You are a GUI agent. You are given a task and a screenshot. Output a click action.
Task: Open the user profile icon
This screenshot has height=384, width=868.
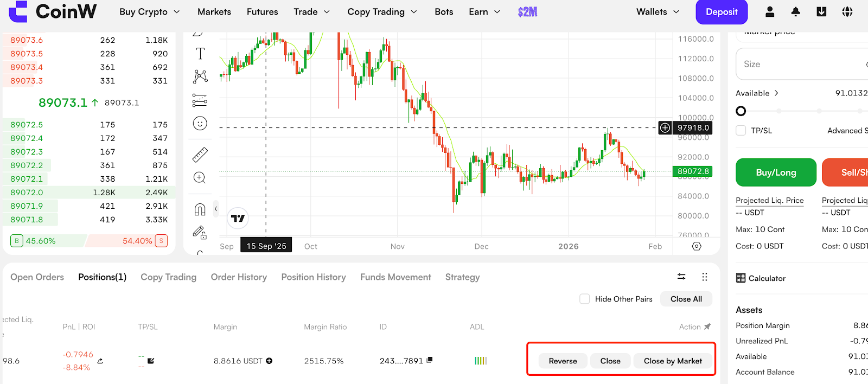(770, 12)
